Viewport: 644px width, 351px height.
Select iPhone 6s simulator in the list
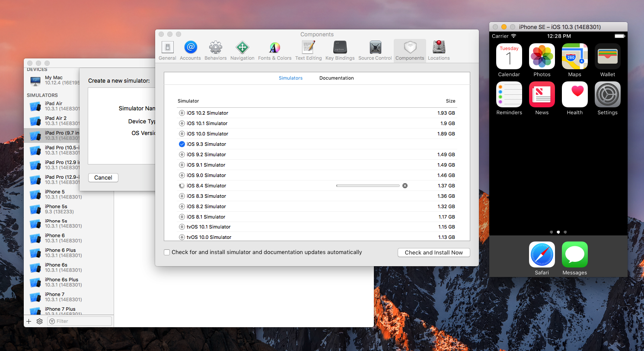(69, 268)
